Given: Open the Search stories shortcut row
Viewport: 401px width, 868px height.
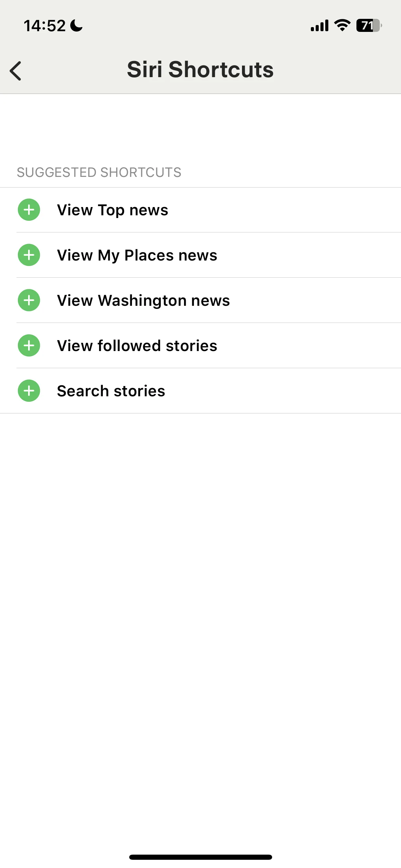Looking at the screenshot, I should tap(200, 391).
